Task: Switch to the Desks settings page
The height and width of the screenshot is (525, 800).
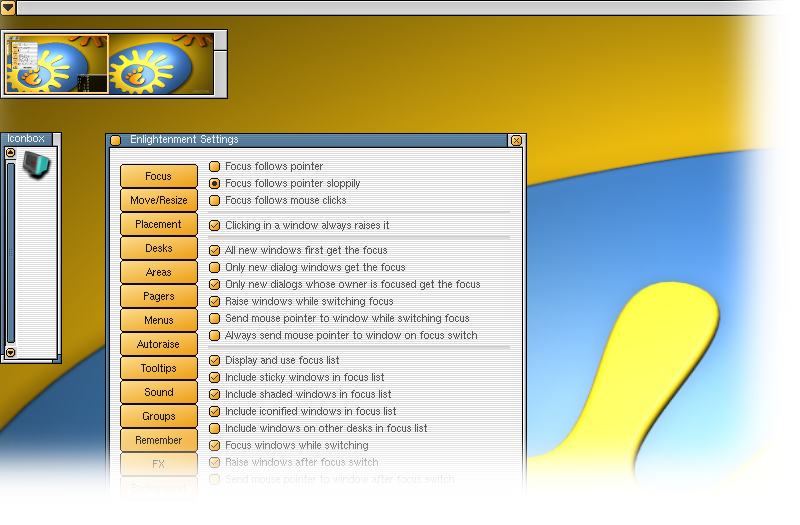Action: tap(159, 248)
